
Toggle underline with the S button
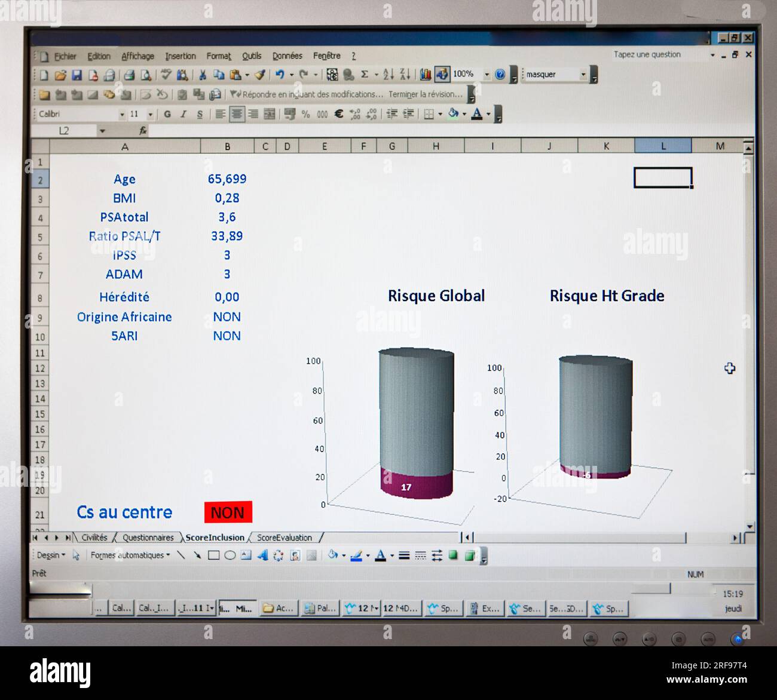(x=200, y=114)
